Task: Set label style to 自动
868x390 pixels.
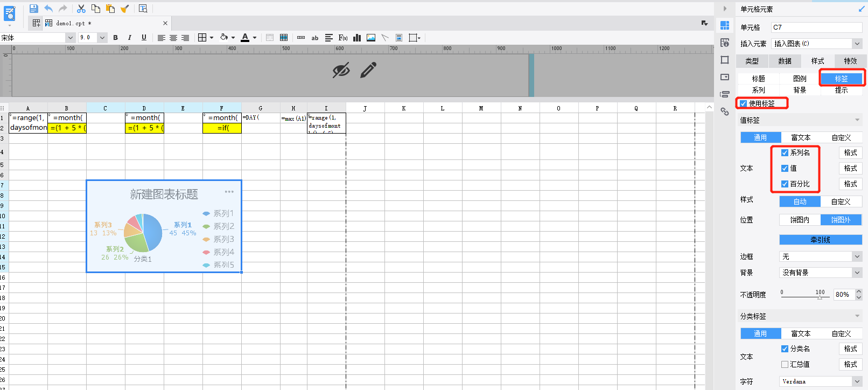Action: [x=800, y=201]
